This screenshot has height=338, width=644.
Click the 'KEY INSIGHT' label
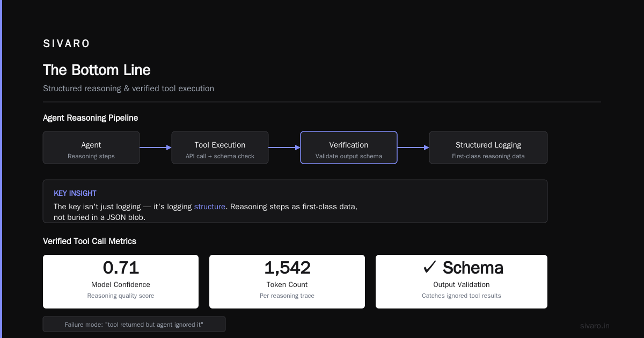tap(75, 193)
